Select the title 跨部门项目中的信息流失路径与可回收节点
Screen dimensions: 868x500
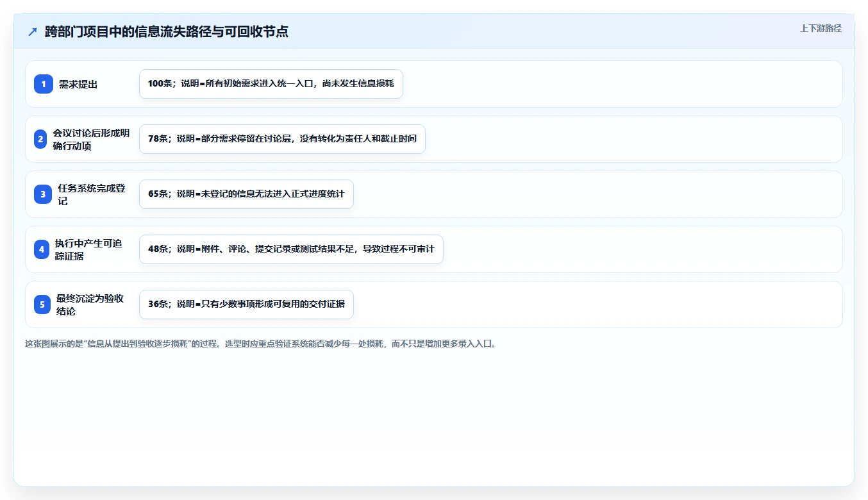coord(167,32)
